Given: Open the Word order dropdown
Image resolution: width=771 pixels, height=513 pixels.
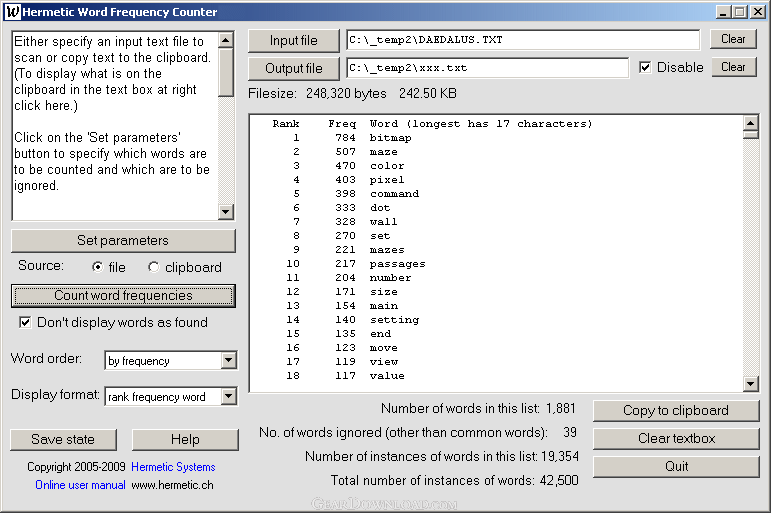Looking at the screenshot, I should pyautogui.click(x=229, y=361).
